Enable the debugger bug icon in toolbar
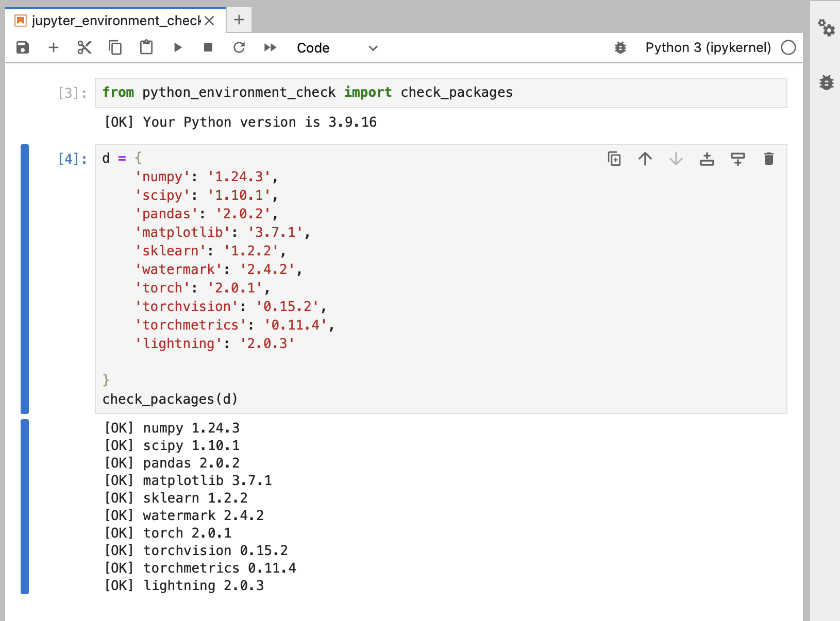The image size is (840, 621). point(620,48)
